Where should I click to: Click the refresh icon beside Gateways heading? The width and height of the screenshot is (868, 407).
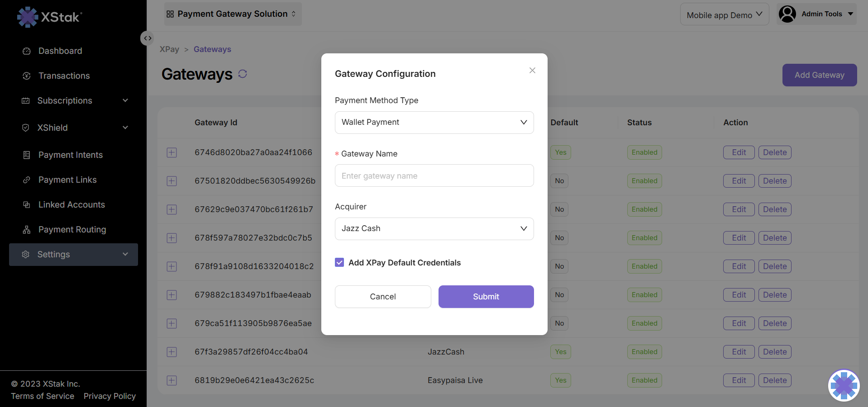pyautogui.click(x=243, y=74)
